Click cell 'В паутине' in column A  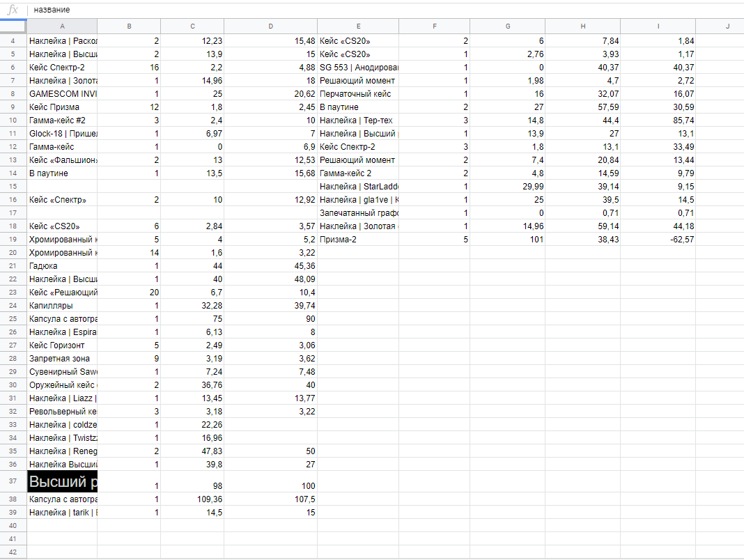point(62,173)
